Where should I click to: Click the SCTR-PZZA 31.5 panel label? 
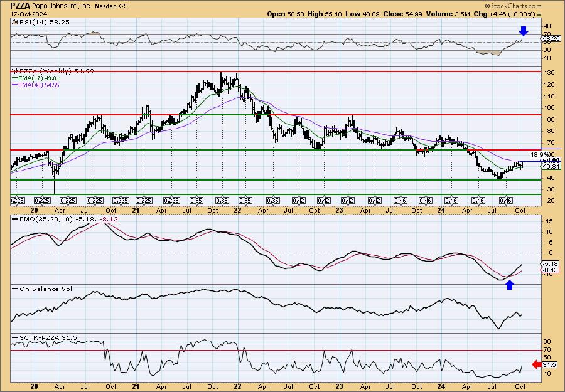[x=48, y=337]
